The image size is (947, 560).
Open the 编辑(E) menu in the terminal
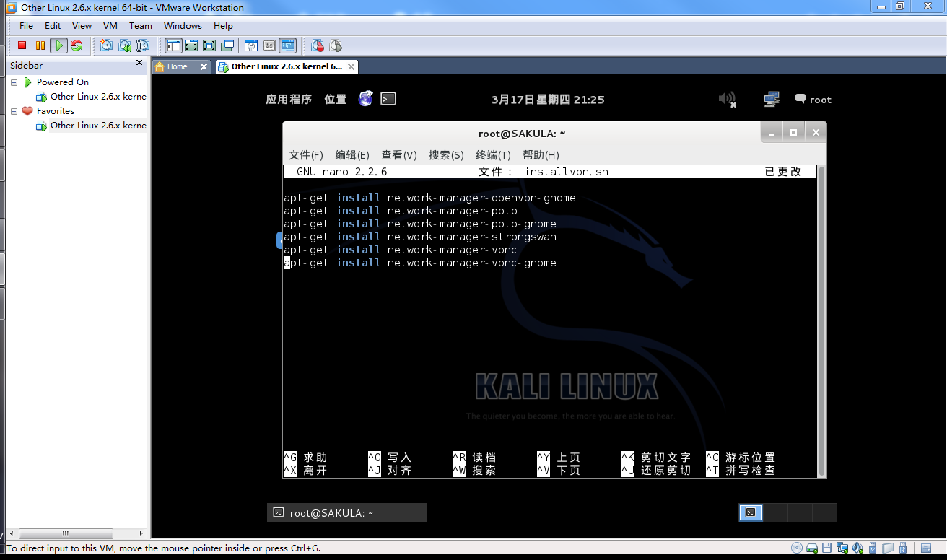[x=352, y=155]
